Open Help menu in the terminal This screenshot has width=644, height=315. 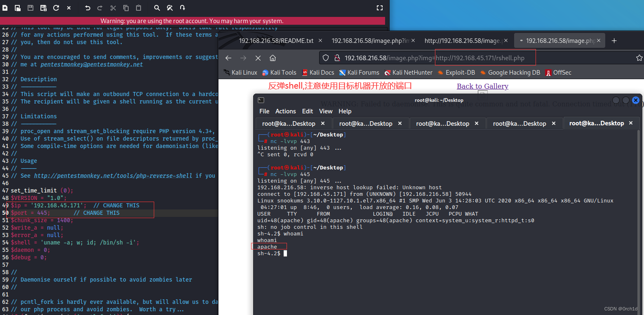coord(345,111)
